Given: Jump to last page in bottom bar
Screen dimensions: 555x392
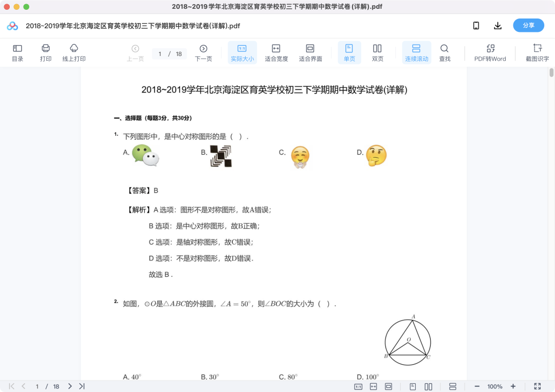Looking at the screenshot, I should [82, 386].
